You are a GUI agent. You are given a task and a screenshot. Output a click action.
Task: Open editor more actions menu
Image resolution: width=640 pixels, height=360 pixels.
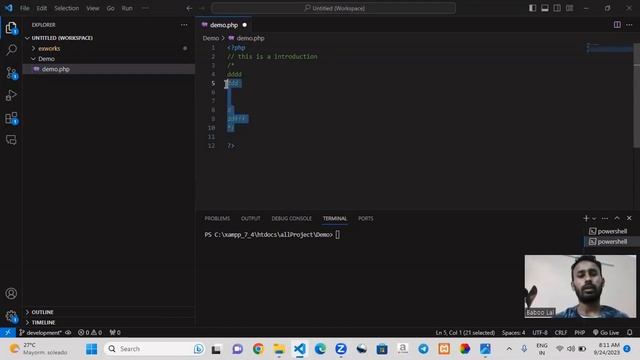pyautogui.click(x=629, y=25)
